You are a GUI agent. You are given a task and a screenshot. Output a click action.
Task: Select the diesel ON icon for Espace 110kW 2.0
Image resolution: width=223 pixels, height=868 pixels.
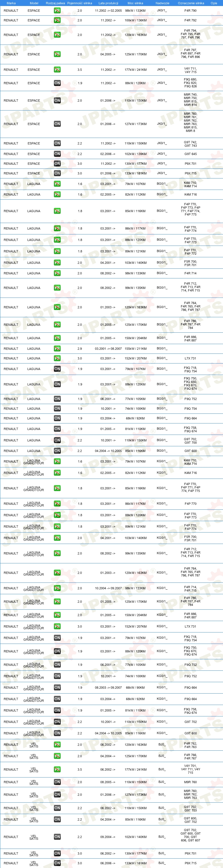[x=57, y=100]
